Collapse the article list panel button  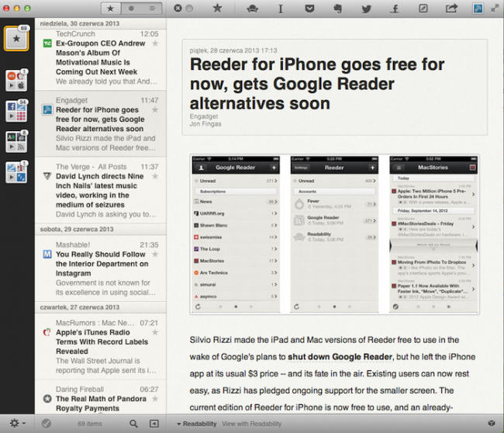click(154, 424)
